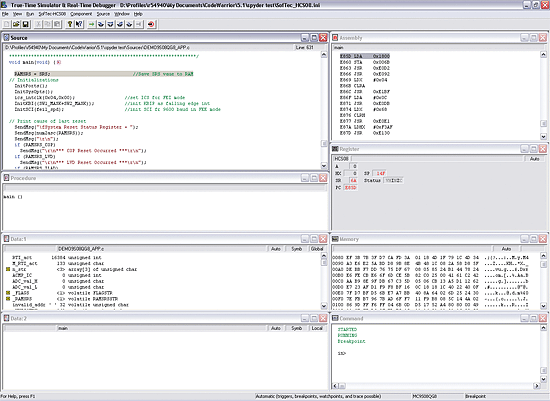550x401 pixels.
Task: Activate the context help pointer icon
Action: [x=79, y=24]
